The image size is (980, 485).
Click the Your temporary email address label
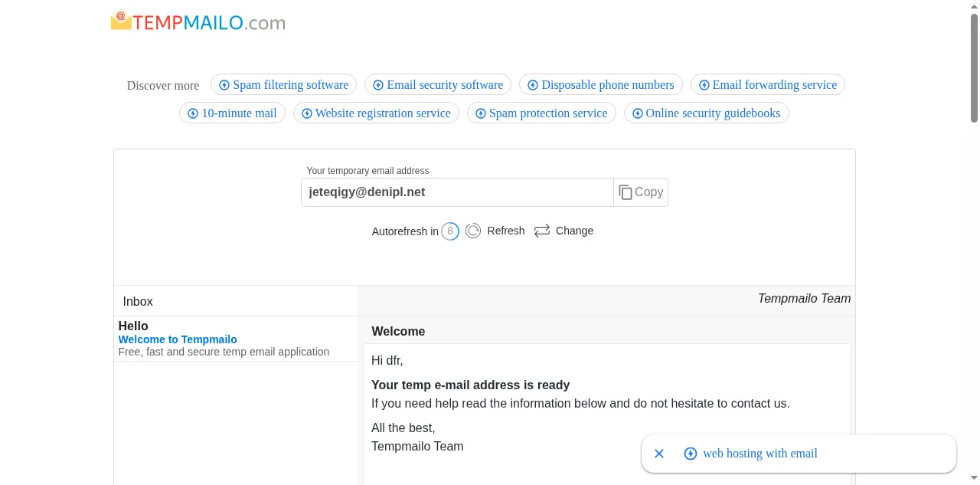point(367,171)
